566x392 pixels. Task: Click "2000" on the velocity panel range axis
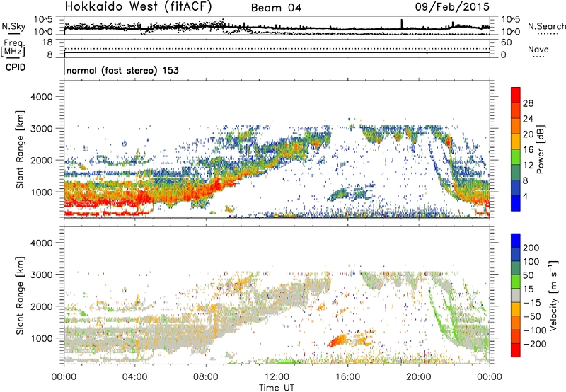42,306
